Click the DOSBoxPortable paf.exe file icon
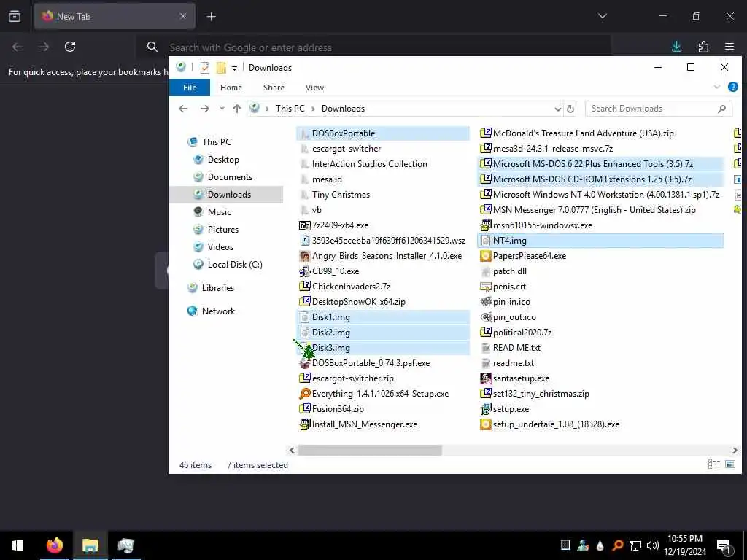 coord(304,363)
